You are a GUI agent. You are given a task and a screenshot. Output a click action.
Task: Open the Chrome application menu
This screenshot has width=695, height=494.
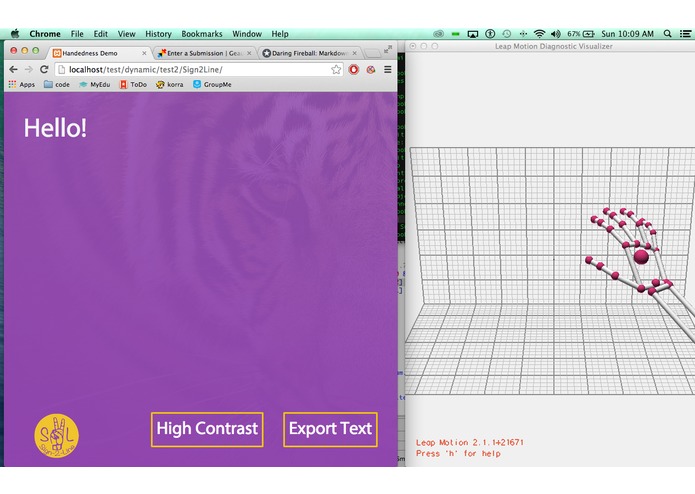pyautogui.click(x=45, y=34)
